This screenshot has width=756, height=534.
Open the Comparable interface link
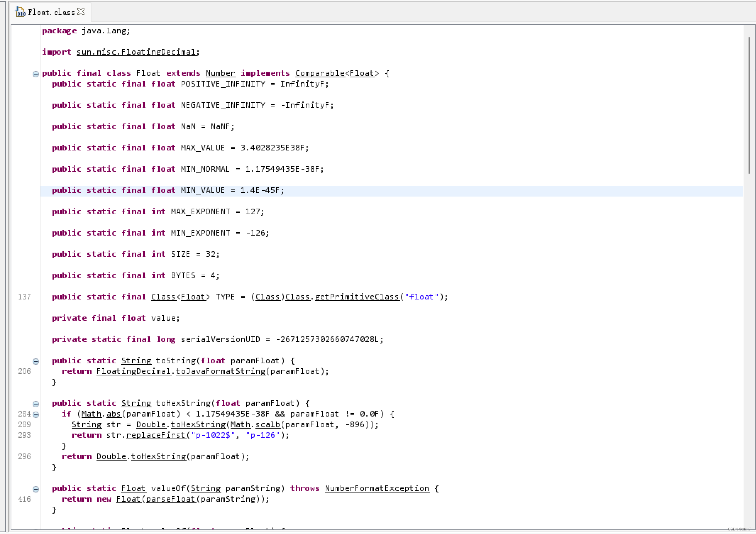point(319,73)
